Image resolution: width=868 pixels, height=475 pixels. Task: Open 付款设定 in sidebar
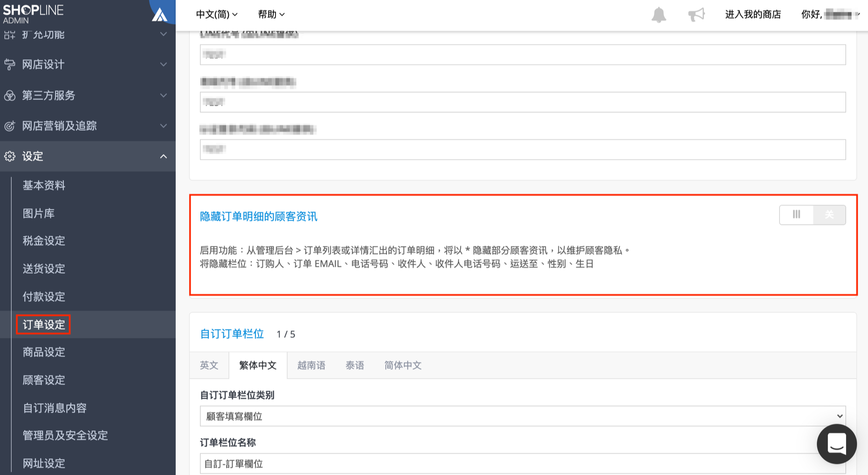[44, 297]
